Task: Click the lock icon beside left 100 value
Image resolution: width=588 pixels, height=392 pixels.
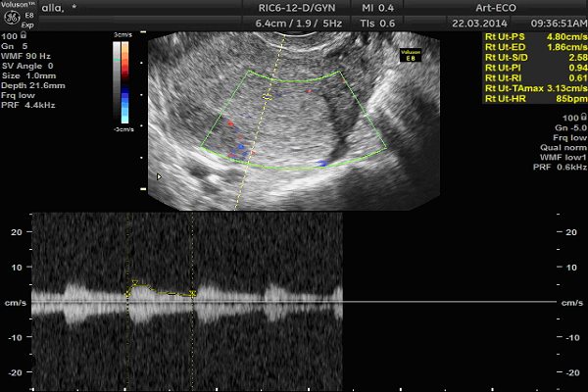Action: pyautogui.click(x=24, y=35)
